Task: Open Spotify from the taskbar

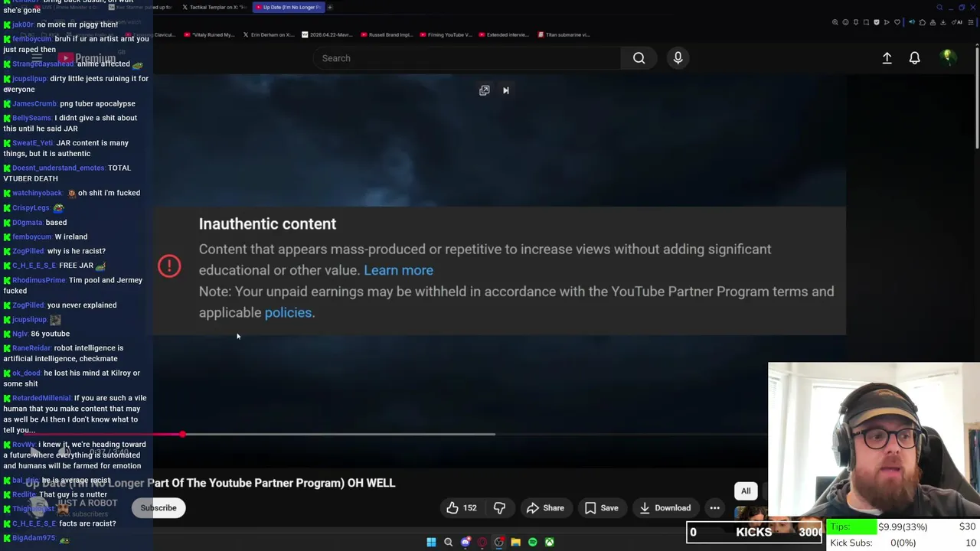Action: pyautogui.click(x=532, y=542)
